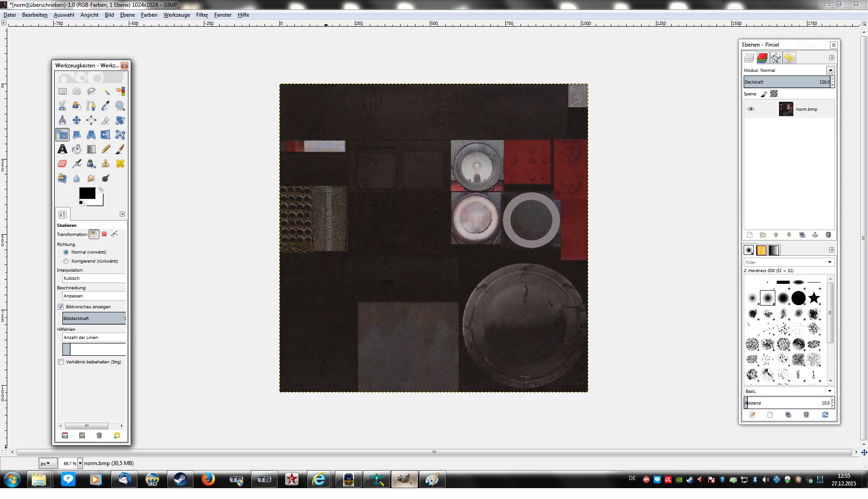
Task: Select the Eraser tool
Action: click(x=62, y=164)
